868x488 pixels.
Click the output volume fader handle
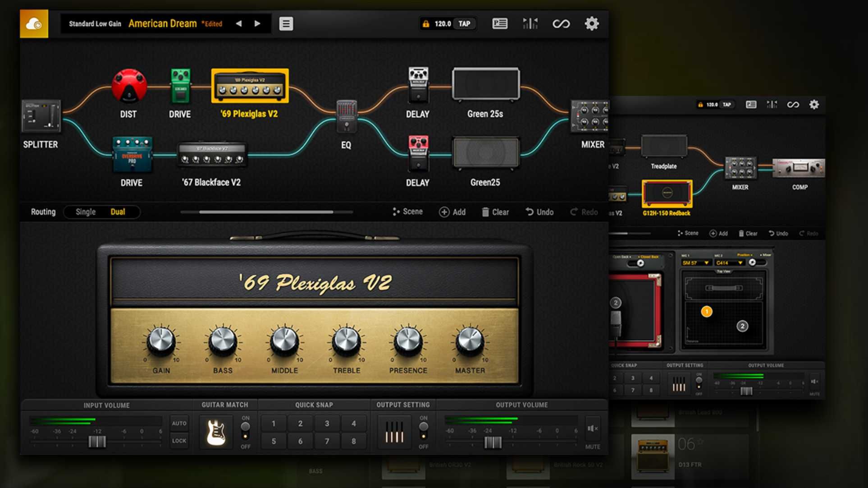(493, 442)
